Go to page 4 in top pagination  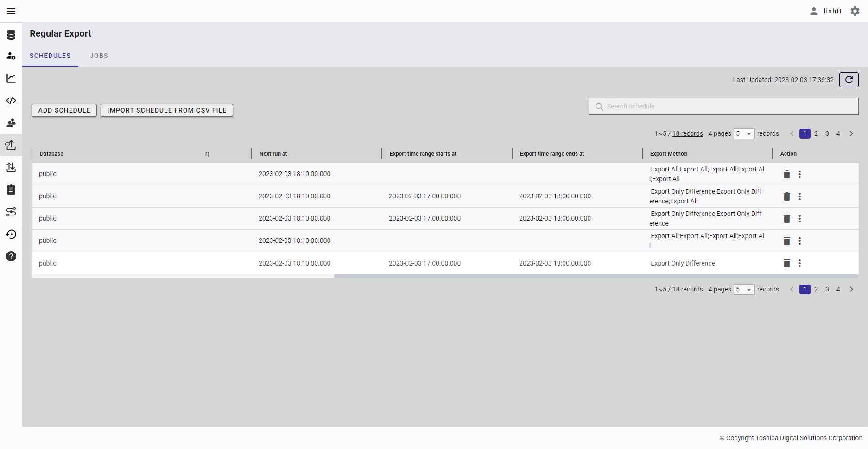[x=838, y=133]
